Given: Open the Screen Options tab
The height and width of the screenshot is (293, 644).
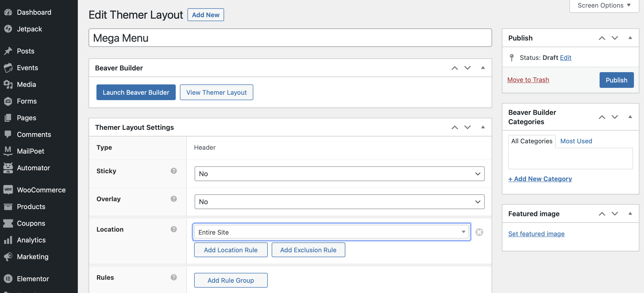Looking at the screenshot, I should [604, 5].
